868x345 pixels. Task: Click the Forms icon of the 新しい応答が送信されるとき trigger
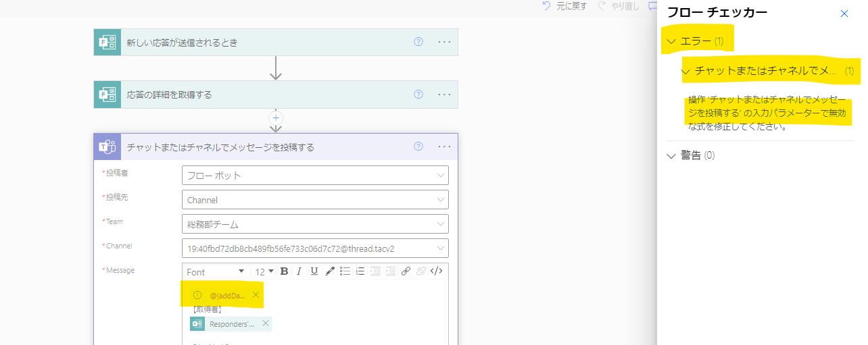click(107, 42)
